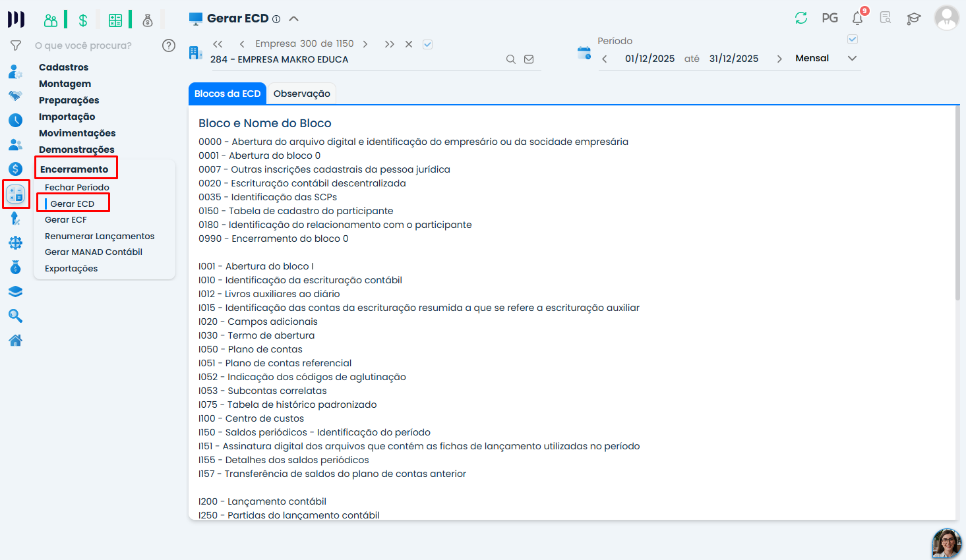
Task: Open the notifications bell icon
Action: point(858,18)
